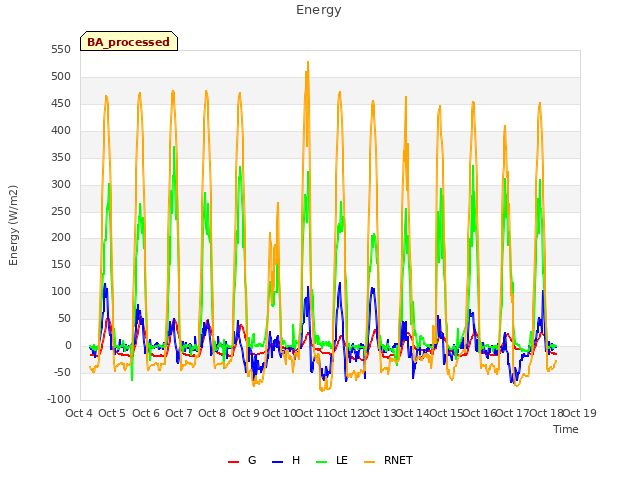Click the Energy chart title

(x=319, y=10)
